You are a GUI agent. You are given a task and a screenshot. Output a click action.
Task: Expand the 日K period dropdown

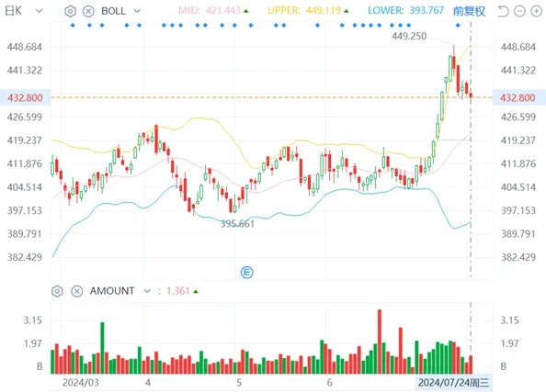coord(39,11)
